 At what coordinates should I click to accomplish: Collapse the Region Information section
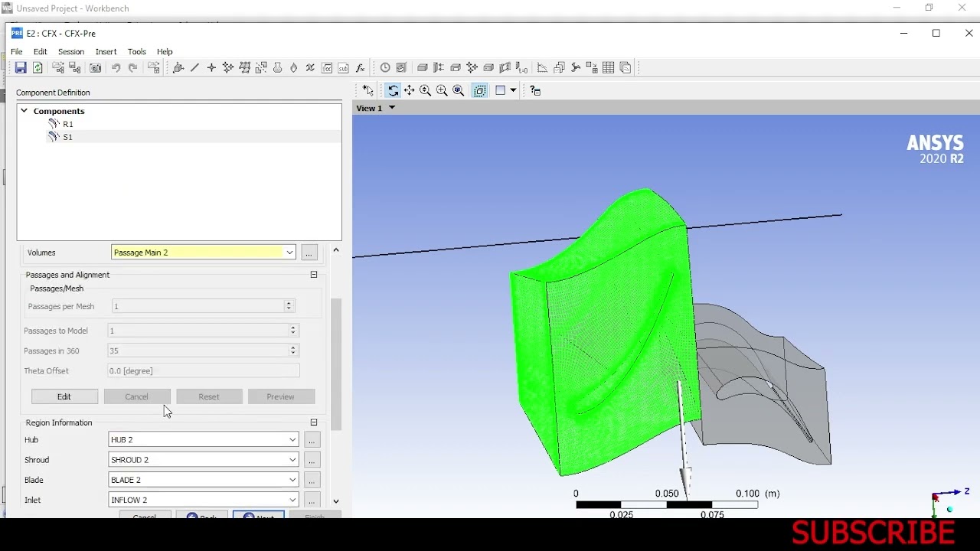click(314, 422)
